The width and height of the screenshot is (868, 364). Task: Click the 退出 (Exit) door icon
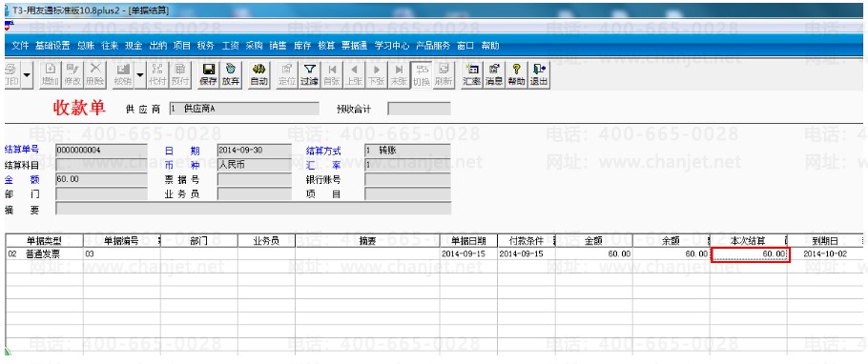point(539,74)
